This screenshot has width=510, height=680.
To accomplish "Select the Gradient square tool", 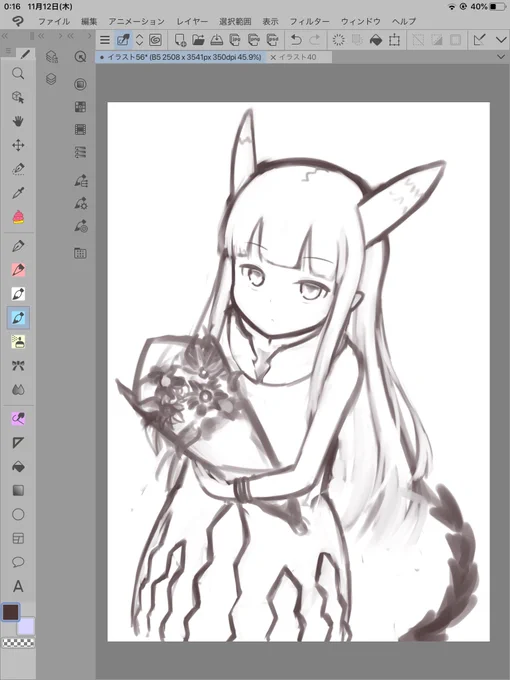I will click(18, 490).
